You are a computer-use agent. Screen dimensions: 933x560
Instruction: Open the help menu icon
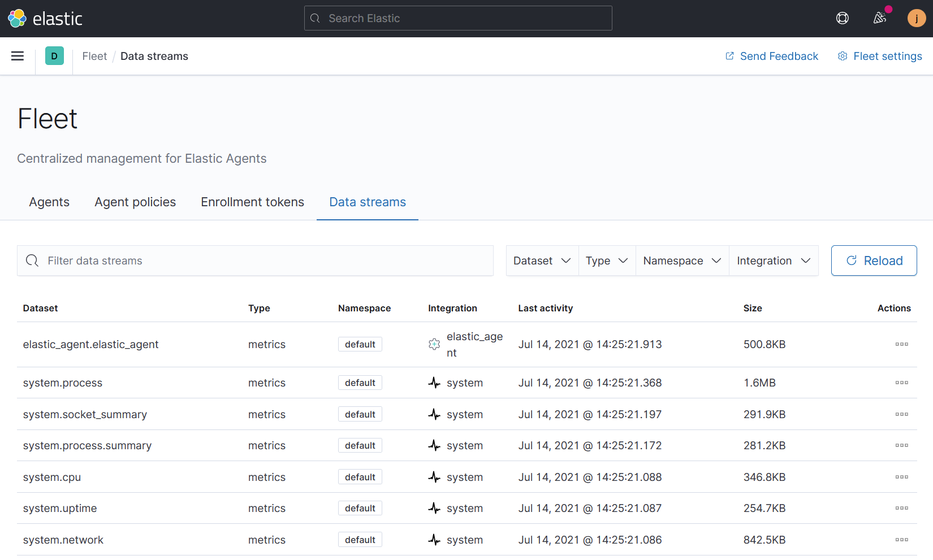pyautogui.click(x=843, y=19)
